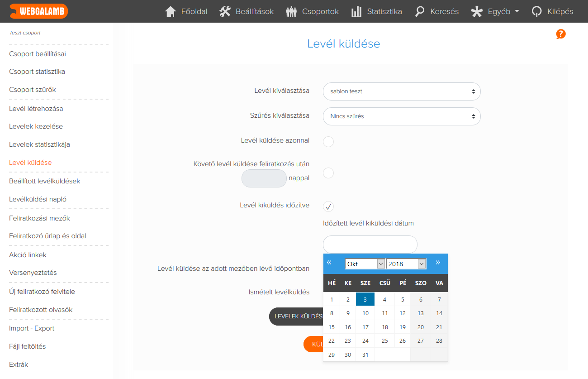
Task: Open Import - Export in sidebar
Action: pyautogui.click(x=32, y=328)
